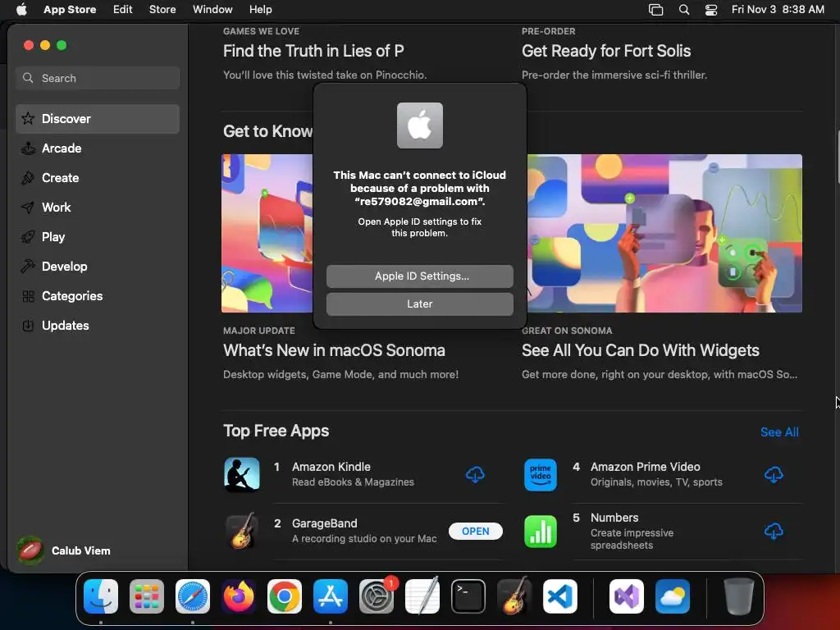The width and height of the screenshot is (840, 630).
Task: Launch Safari from the Dock
Action: tap(193, 596)
